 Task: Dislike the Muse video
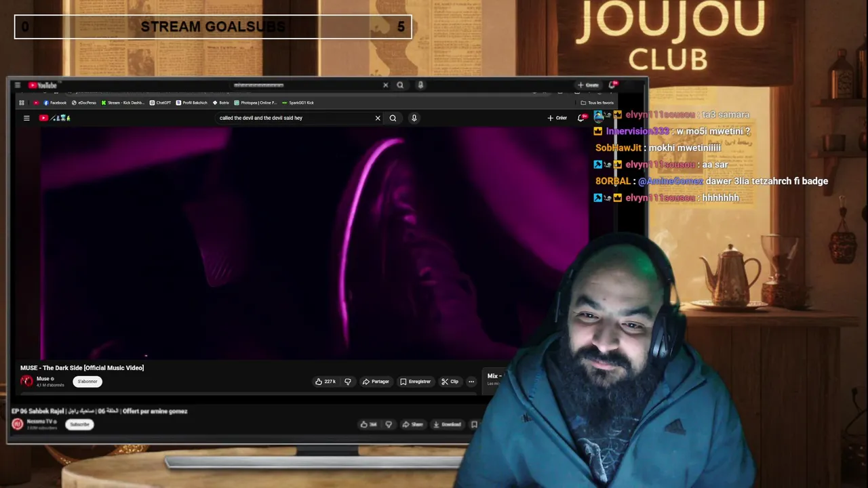click(x=348, y=382)
